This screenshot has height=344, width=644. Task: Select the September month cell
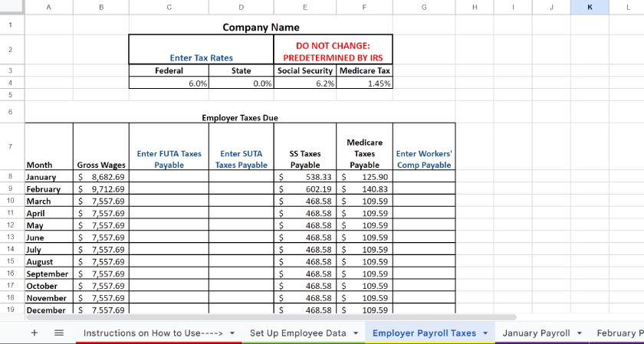[x=49, y=274]
